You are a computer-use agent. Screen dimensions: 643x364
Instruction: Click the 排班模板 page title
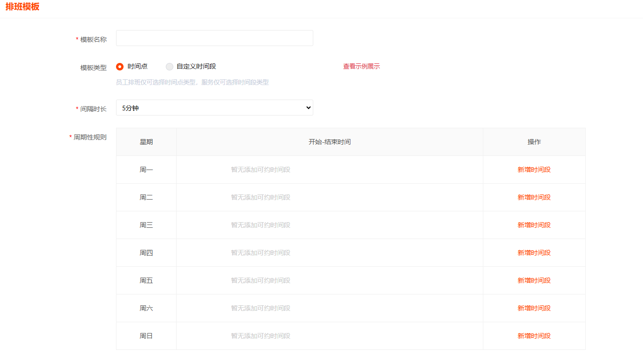23,7
